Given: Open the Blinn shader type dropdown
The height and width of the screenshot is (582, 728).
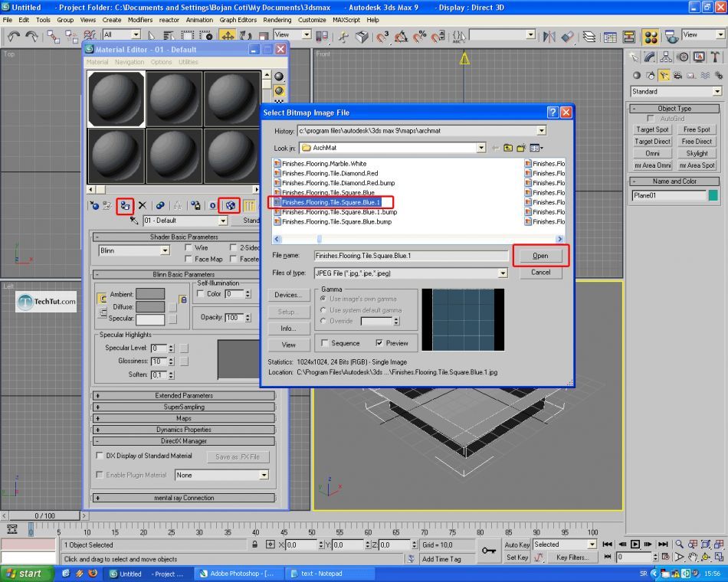Looking at the screenshot, I should (165, 250).
